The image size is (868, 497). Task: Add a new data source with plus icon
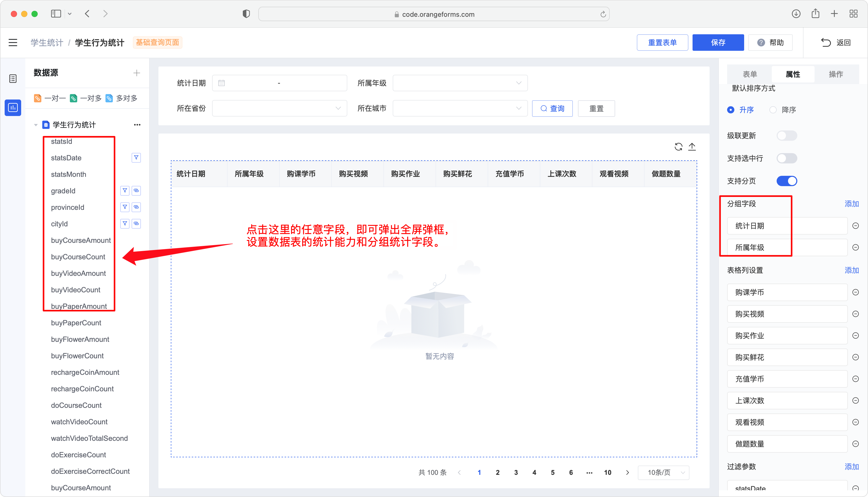pyautogui.click(x=137, y=73)
